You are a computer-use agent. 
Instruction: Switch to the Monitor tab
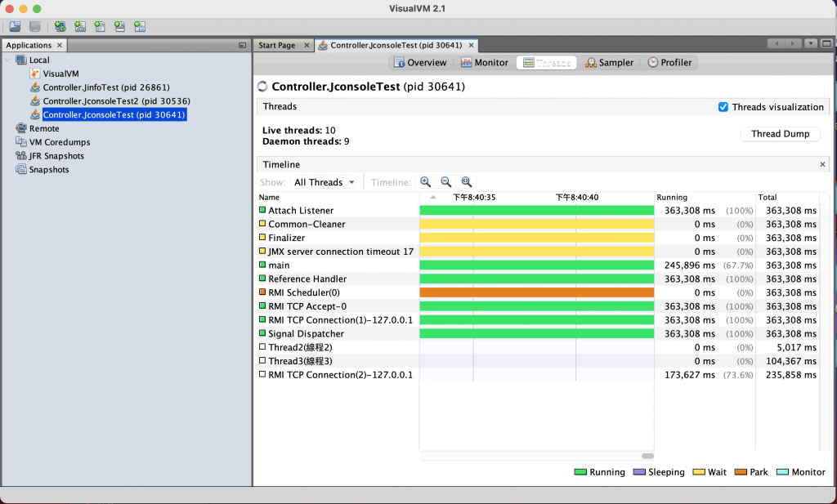485,62
